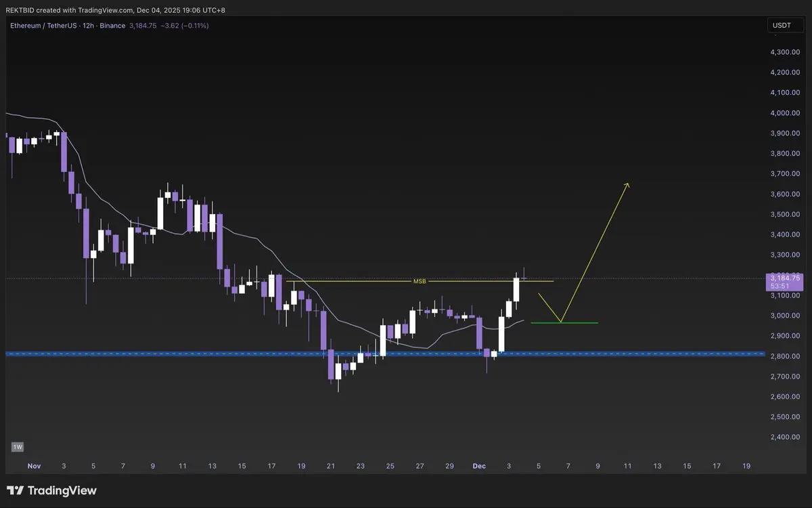This screenshot has width=812, height=508.
Task: Click the 4,300.00 price axis label
Action: coord(785,52)
